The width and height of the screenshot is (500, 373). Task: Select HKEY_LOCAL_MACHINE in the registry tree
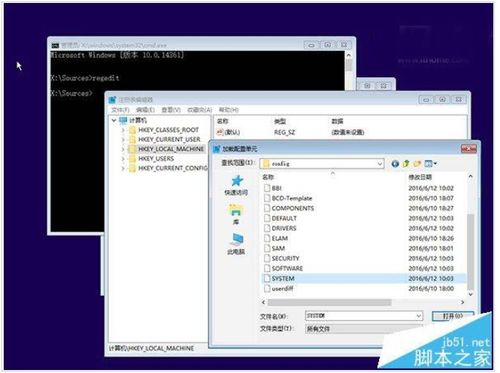pyautogui.click(x=171, y=149)
